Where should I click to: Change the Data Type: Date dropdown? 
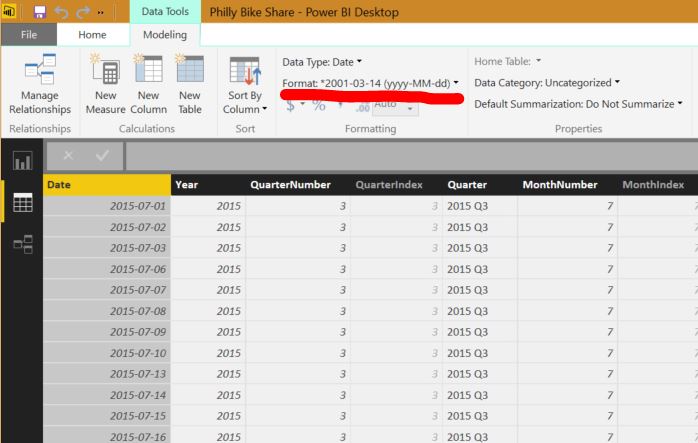(x=322, y=62)
